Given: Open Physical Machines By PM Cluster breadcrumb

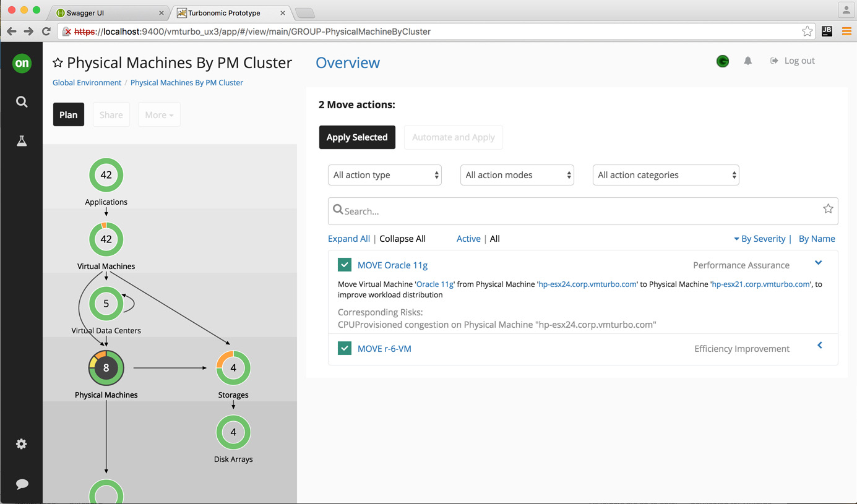Looking at the screenshot, I should [187, 82].
